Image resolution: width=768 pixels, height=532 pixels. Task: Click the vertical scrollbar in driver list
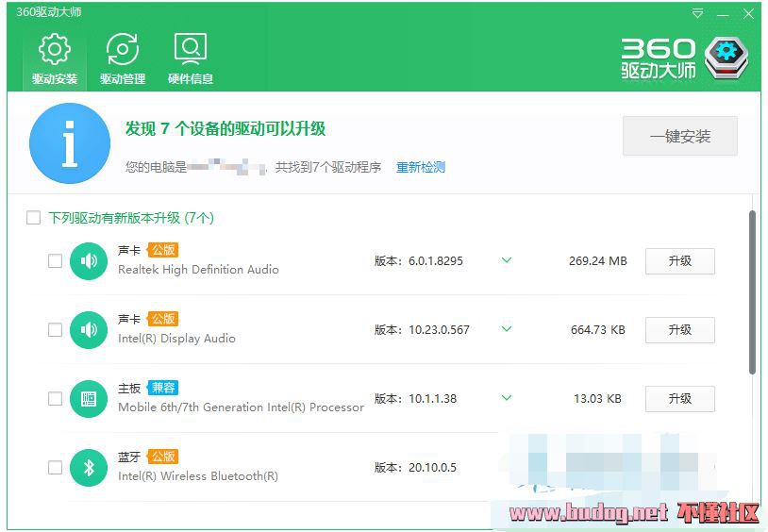[x=752, y=292]
